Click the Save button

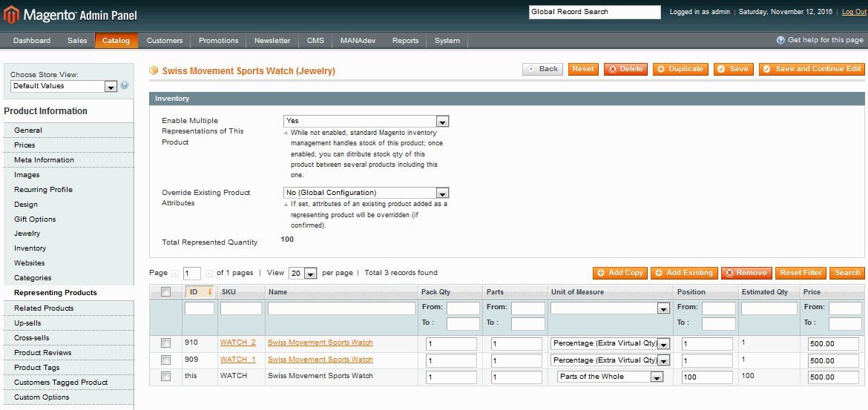tap(734, 69)
